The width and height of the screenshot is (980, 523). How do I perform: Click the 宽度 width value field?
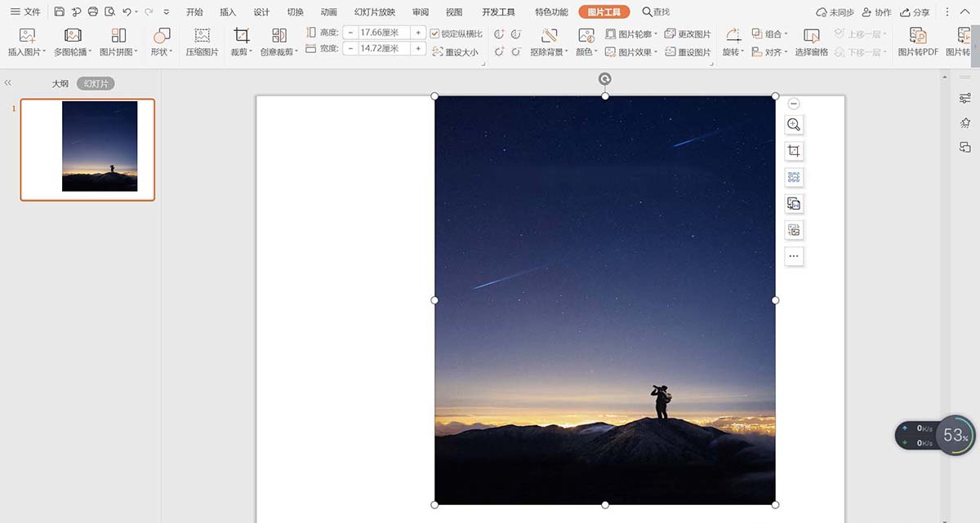[384, 49]
